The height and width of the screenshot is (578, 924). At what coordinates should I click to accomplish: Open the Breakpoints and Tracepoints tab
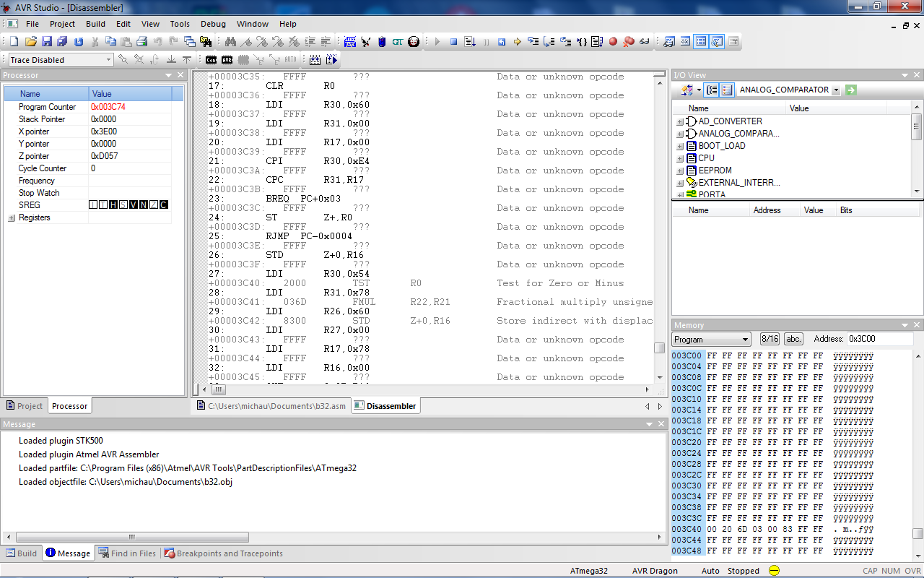[223, 553]
